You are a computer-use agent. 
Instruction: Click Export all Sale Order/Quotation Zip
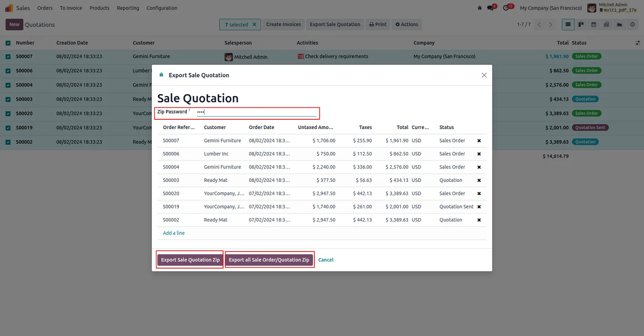coord(269,260)
